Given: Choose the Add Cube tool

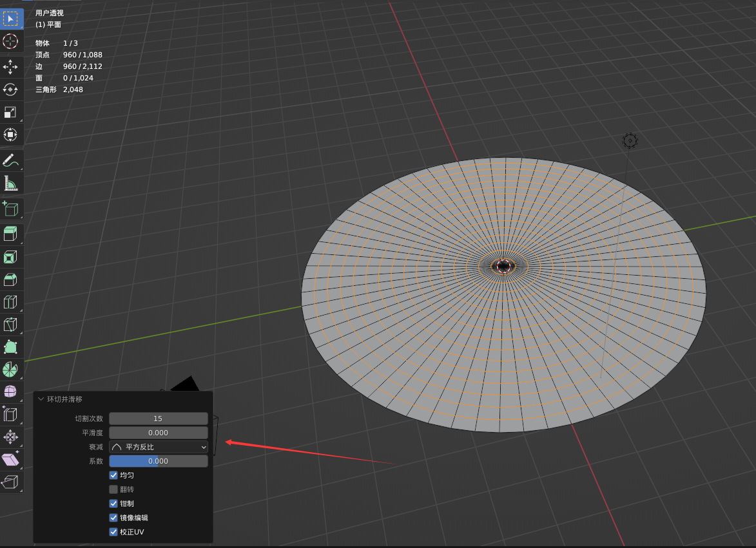Looking at the screenshot, I should (10, 209).
